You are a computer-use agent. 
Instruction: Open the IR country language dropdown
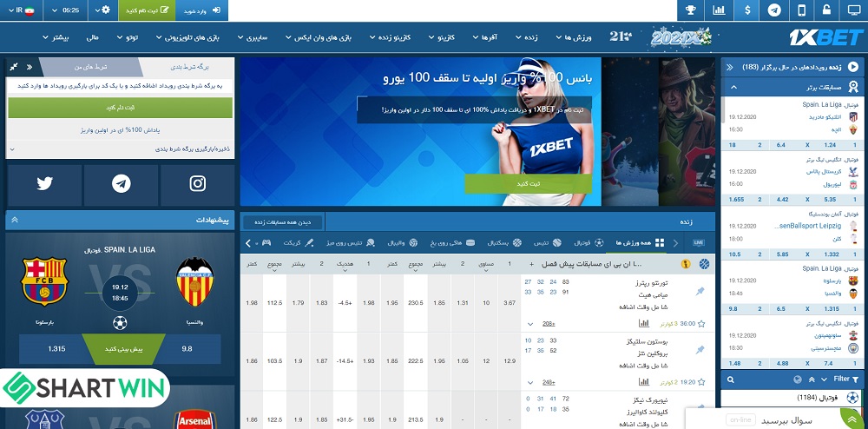click(x=22, y=10)
